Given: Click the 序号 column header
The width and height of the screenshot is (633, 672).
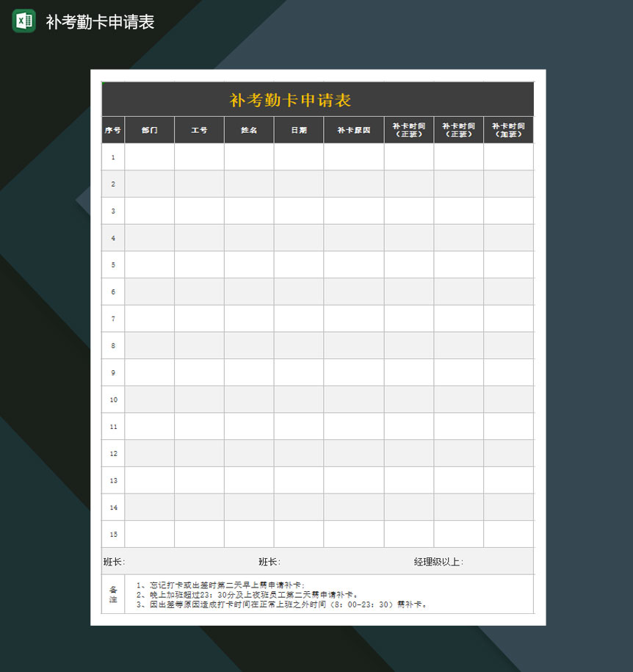Looking at the screenshot, I should click(112, 129).
